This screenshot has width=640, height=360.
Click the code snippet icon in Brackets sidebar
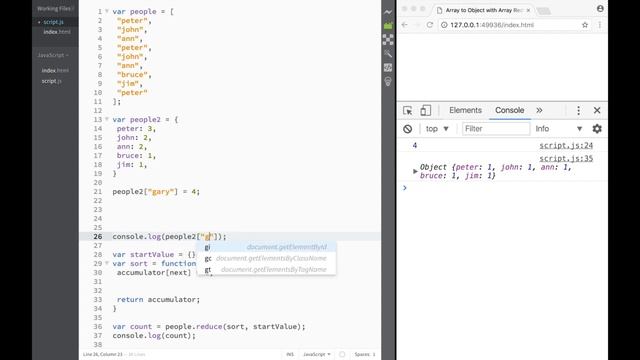coord(388,67)
